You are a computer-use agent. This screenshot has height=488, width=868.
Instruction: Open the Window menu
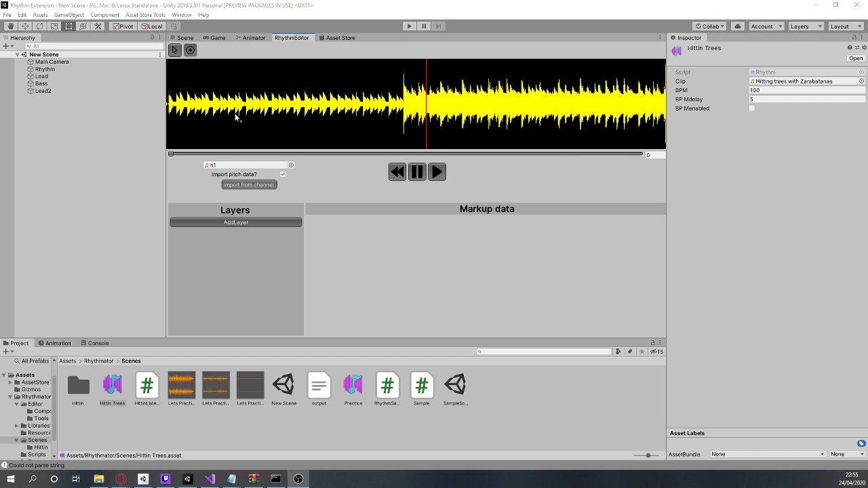click(181, 15)
